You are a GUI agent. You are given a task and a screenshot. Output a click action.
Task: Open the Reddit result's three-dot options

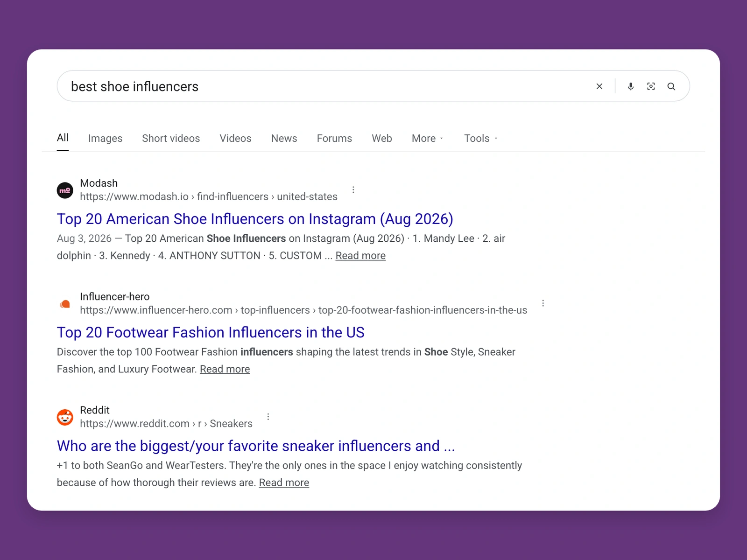(x=268, y=416)
